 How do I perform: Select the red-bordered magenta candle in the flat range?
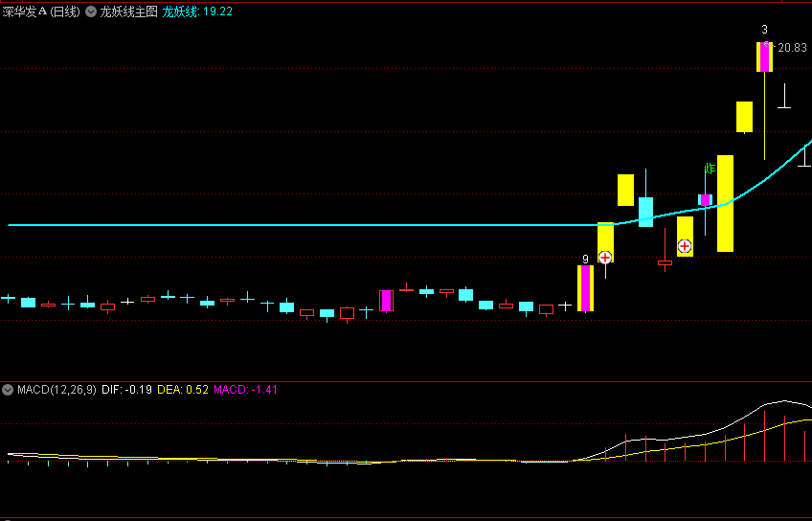(386, 301)
